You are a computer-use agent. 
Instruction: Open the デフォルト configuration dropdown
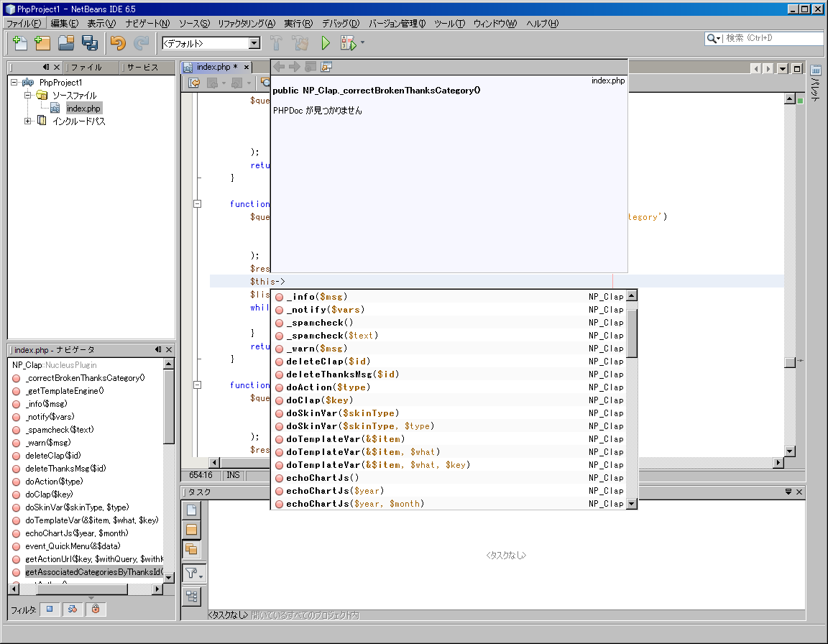[x=253, y=43]
